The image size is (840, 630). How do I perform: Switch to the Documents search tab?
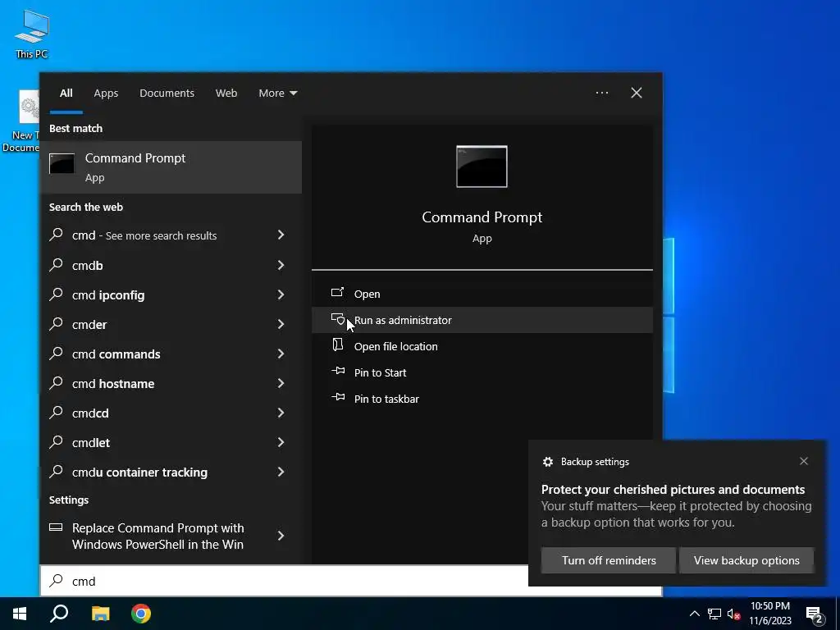pyautogui.click(x=167, y=93)
